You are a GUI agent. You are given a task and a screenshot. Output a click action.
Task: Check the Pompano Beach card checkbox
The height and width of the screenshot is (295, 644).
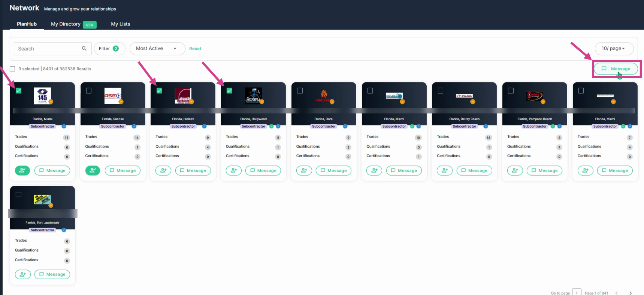(x=511, y=91)
